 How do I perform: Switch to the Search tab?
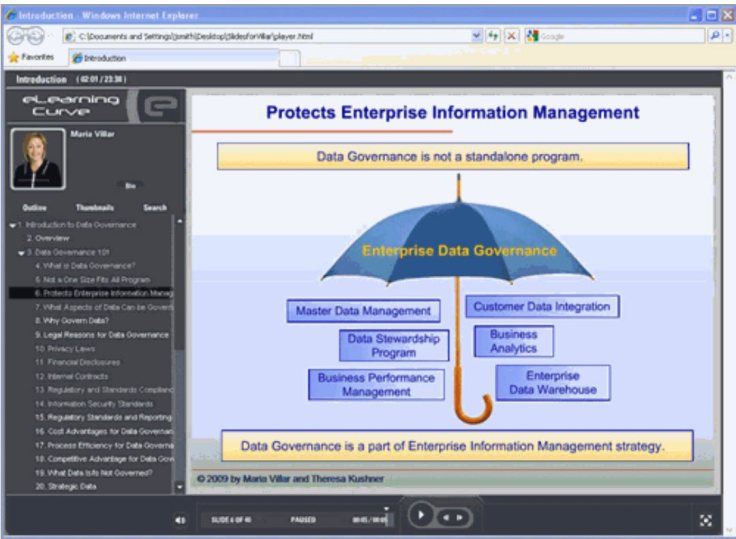coord(155,208)
